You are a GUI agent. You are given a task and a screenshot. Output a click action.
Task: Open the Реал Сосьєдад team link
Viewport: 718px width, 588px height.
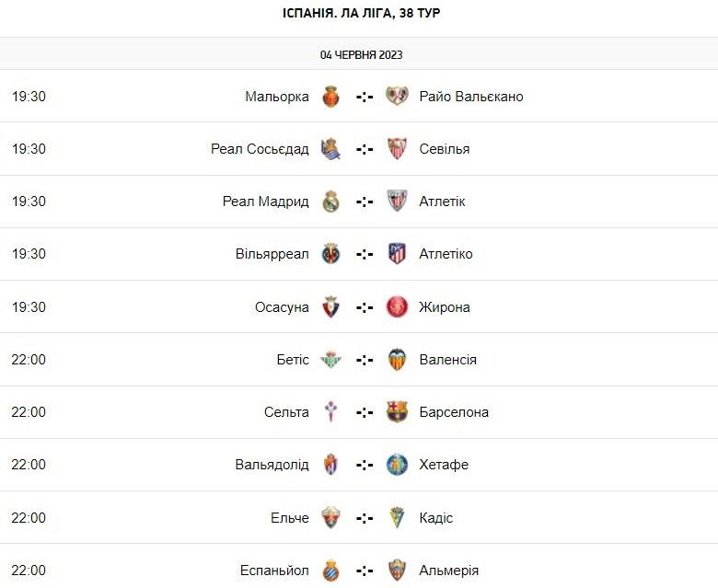click(260, 149)
